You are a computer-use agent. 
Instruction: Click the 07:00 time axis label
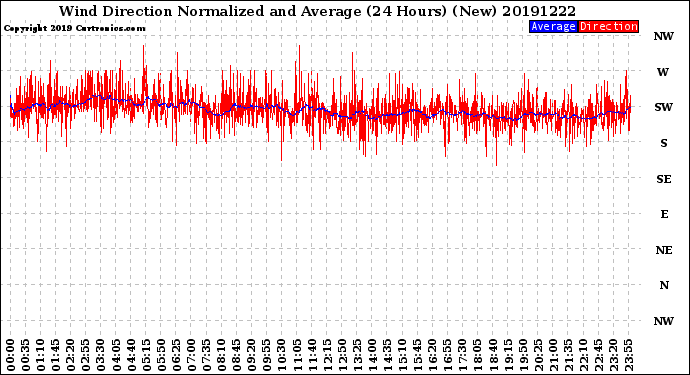[191, 355]
